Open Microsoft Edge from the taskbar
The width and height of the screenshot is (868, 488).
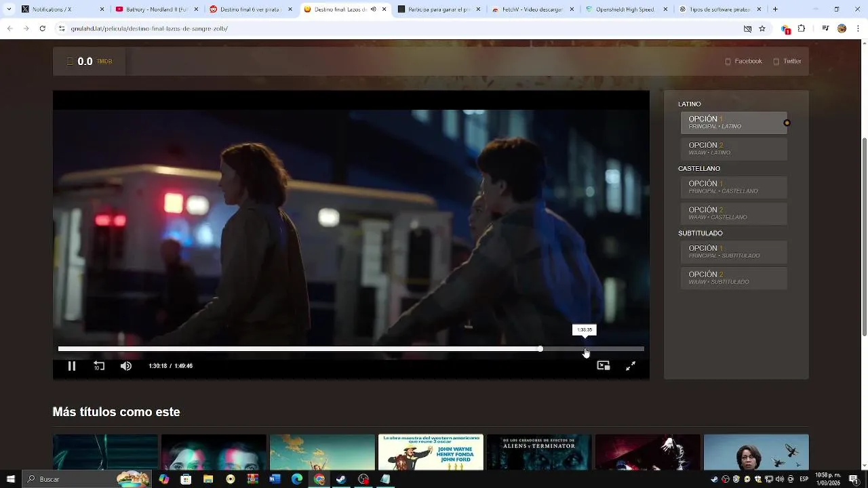[297, 479]
